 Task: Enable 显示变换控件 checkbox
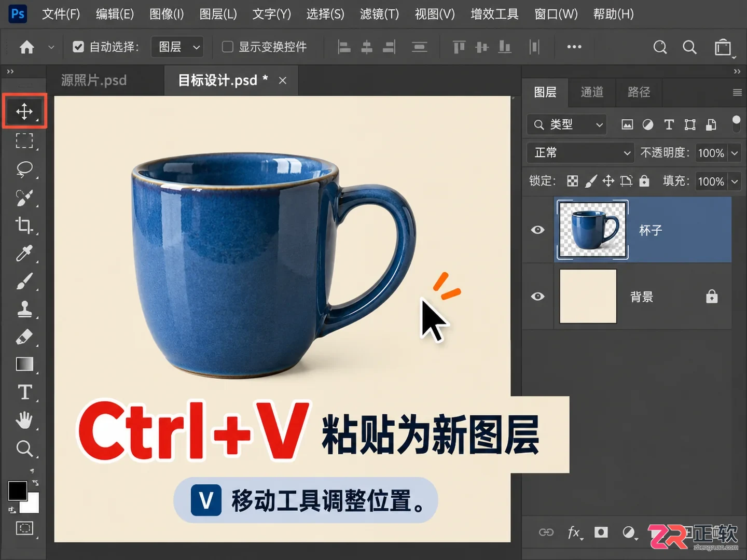point(227,47)
